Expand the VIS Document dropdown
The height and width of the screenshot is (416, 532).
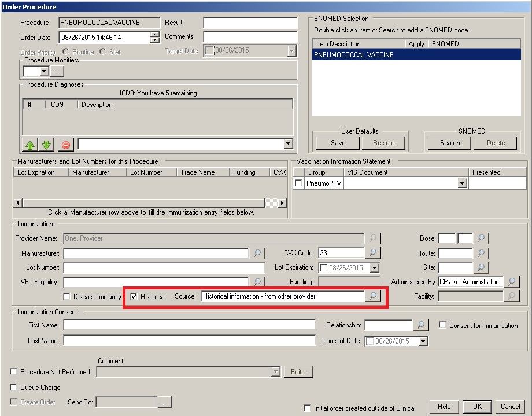[x=462, y=183]
